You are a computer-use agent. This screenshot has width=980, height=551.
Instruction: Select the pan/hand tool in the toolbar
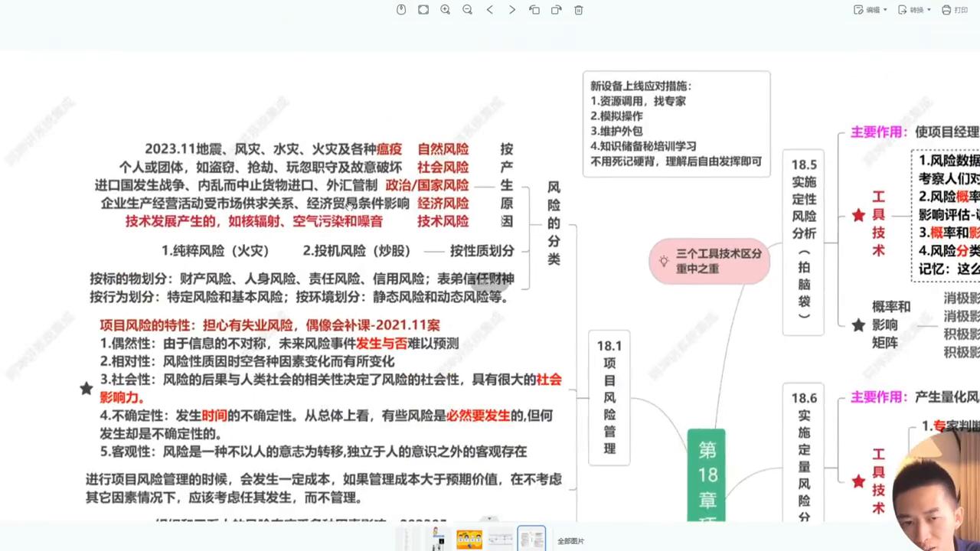point(400,10)
